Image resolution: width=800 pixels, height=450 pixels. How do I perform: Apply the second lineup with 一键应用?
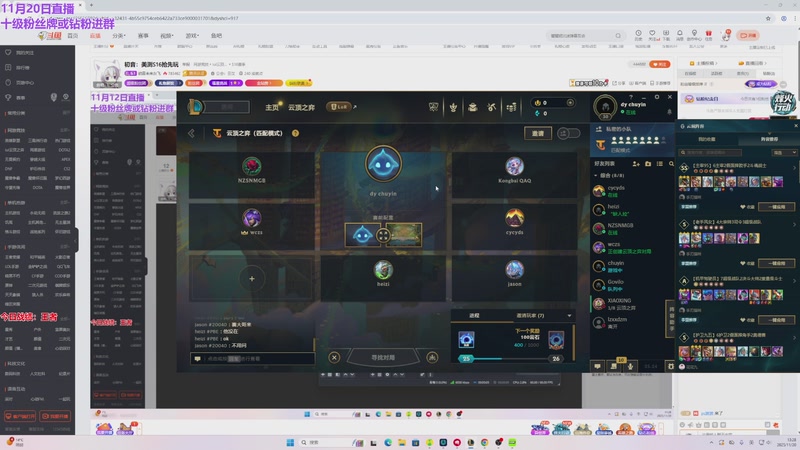[x=776, y=263]
